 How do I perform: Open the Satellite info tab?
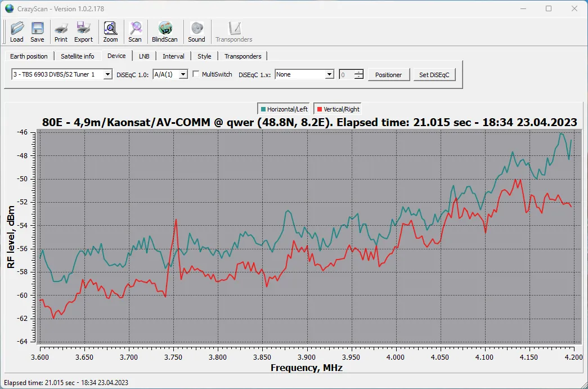[x=77, y=56]
